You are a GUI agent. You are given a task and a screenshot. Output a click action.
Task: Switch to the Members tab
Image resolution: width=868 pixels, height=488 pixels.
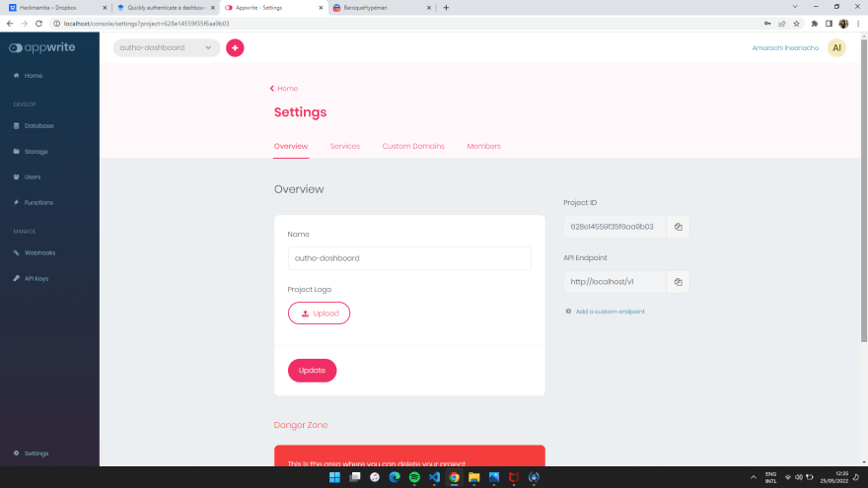pos(484,146)
